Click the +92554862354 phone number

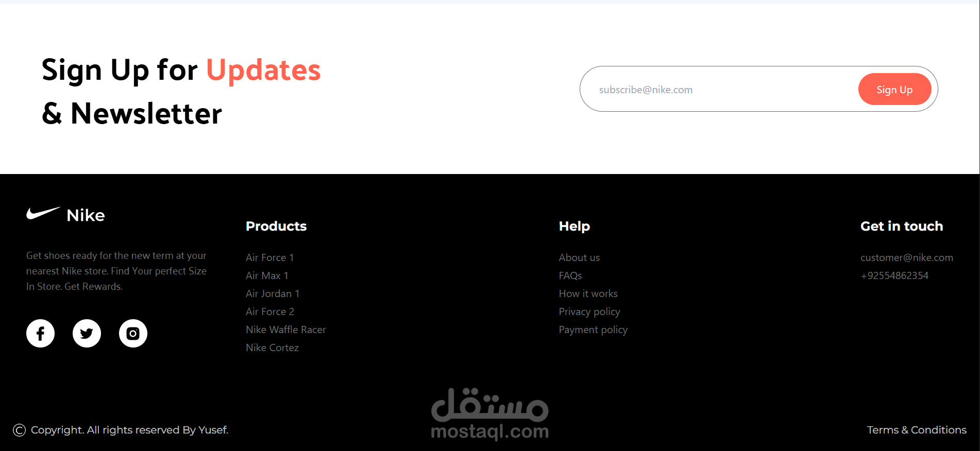894,275
